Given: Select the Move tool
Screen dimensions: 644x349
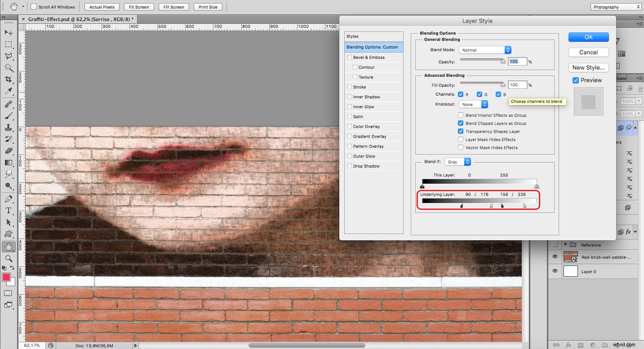Looking at the screenshot, I should 8,32.
